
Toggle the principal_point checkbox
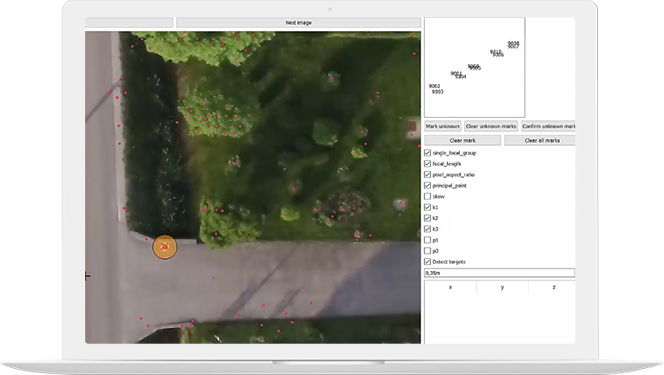tap(427, 185)
